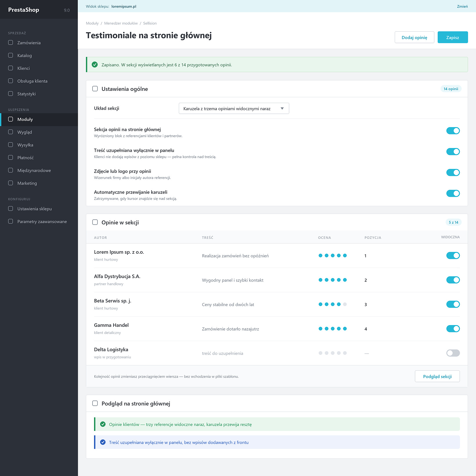Screen dimensions: 476x476
Task: Click Beta Serwis rating dots
Action: (333, 304)
